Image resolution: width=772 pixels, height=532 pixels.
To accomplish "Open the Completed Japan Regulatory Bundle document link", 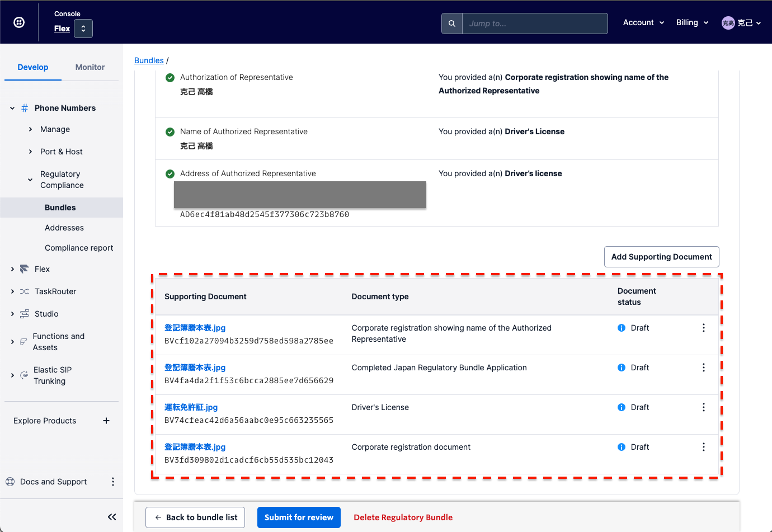I will tap(195, 368).
